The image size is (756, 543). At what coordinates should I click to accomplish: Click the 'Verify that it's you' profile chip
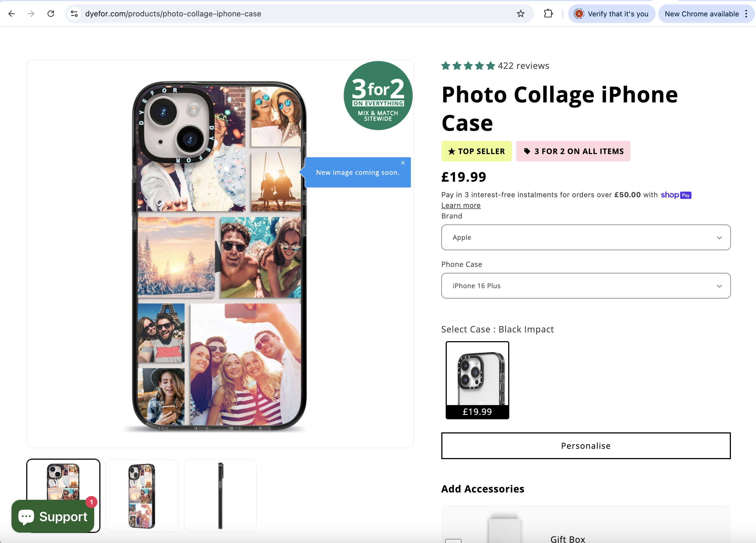pos(611,14)
